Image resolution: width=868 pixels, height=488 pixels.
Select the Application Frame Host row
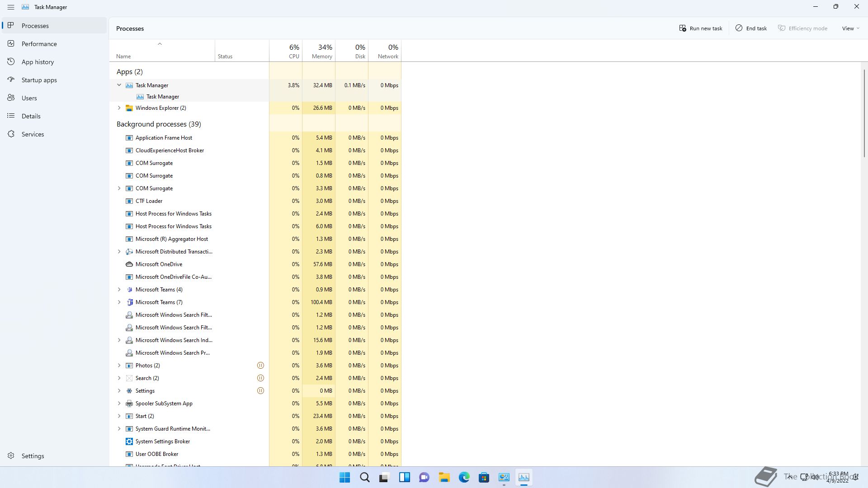point(255,137)
